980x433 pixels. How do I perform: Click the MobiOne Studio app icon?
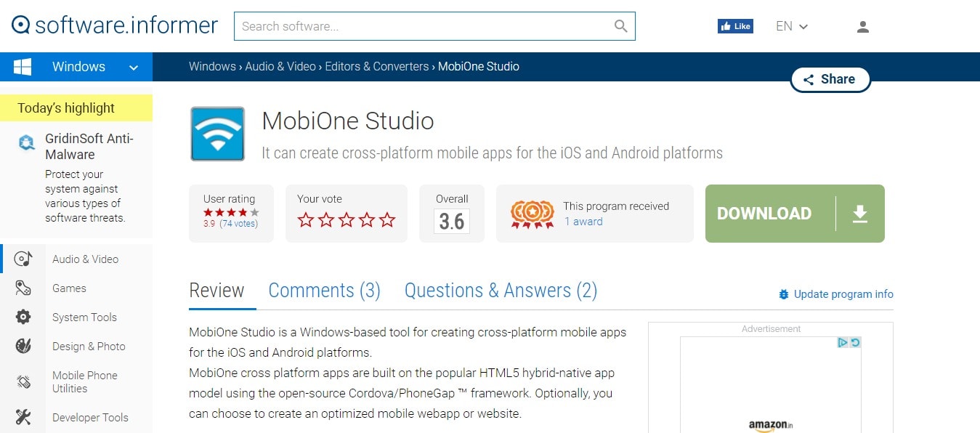217,134
